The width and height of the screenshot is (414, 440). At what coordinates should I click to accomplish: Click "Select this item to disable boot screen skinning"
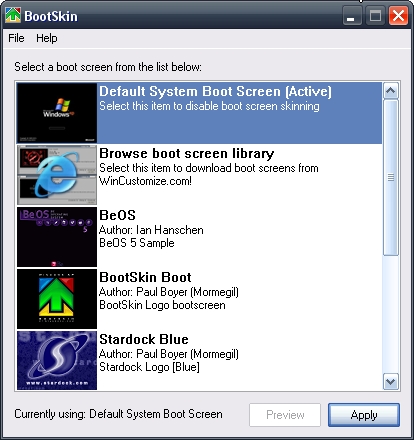[x=209, y=106]
